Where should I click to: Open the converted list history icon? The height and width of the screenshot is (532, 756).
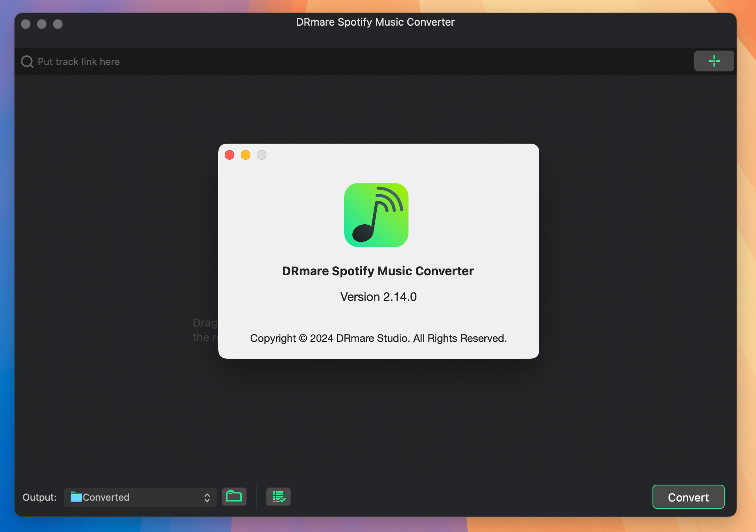[278, 497]
